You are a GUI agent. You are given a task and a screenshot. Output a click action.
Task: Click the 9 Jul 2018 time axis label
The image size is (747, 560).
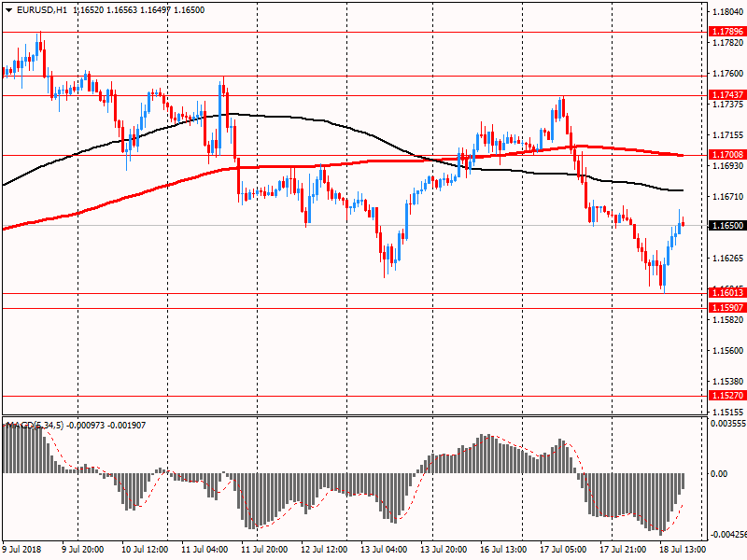point(21,549)
